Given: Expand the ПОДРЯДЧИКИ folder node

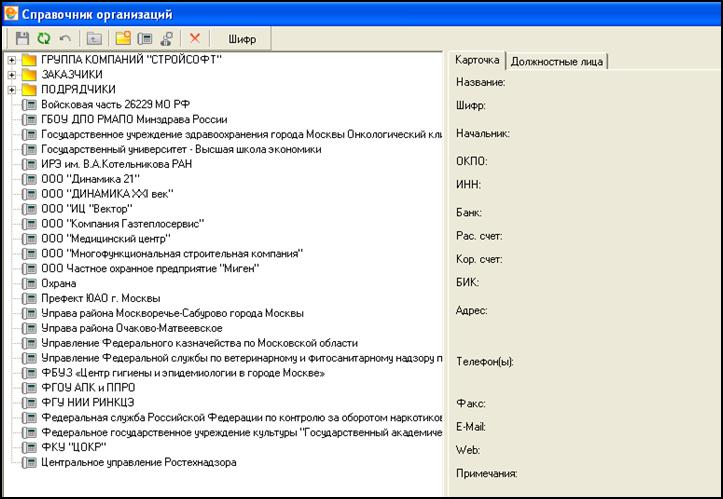Looking at the screenshot, I should point(12,89).
